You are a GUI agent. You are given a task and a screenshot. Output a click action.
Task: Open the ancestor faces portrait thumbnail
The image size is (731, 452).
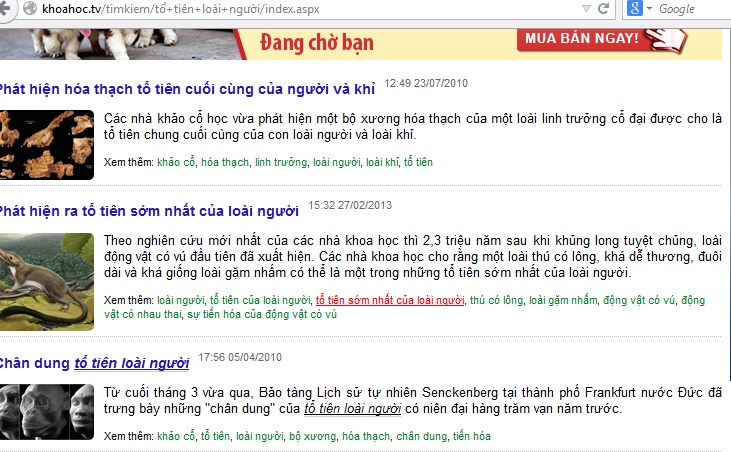(x=47, y=412)
